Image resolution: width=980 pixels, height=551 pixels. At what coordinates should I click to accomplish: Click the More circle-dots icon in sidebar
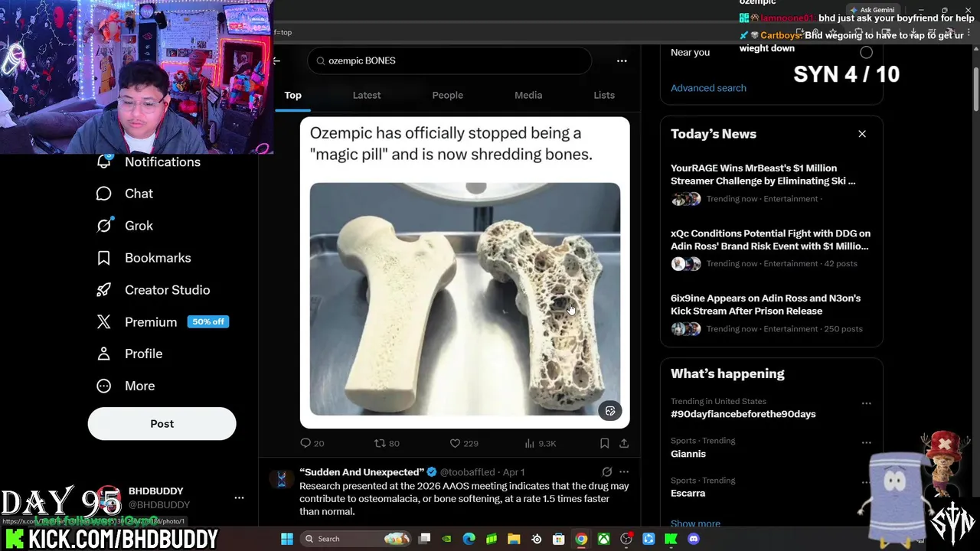[x=104, y=386]
